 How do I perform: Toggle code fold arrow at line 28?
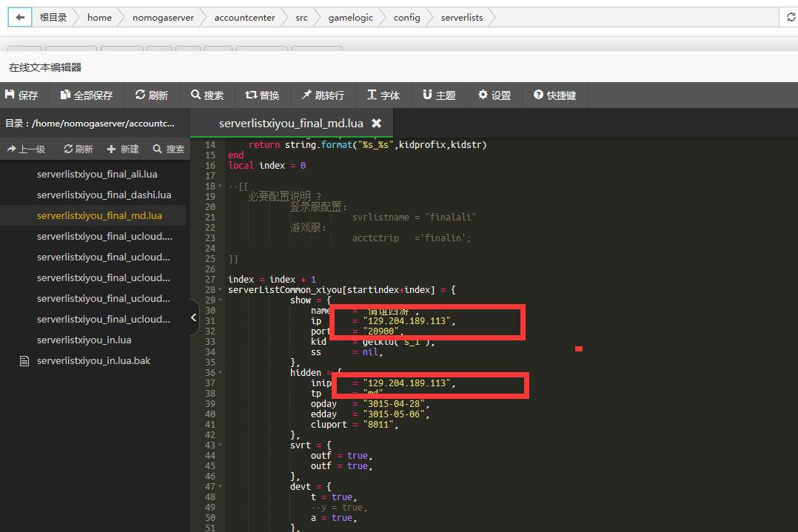(x=221, y=290)
